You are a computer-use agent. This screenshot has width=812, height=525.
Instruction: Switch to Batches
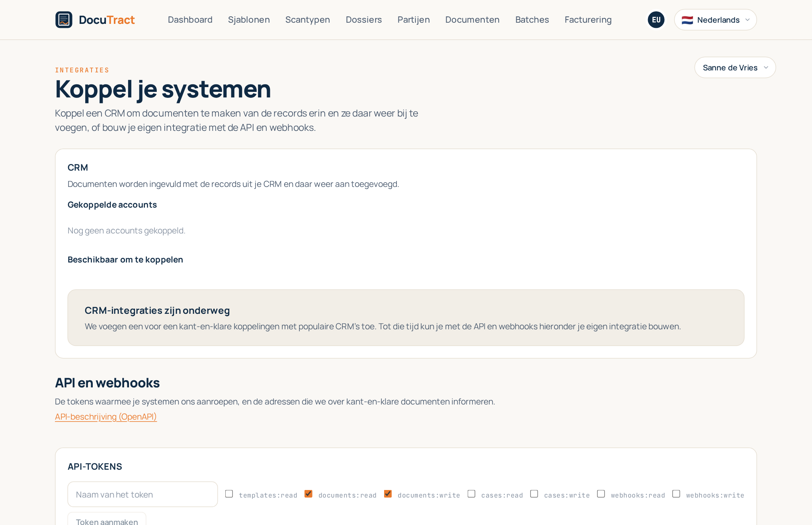coord(532,19)
